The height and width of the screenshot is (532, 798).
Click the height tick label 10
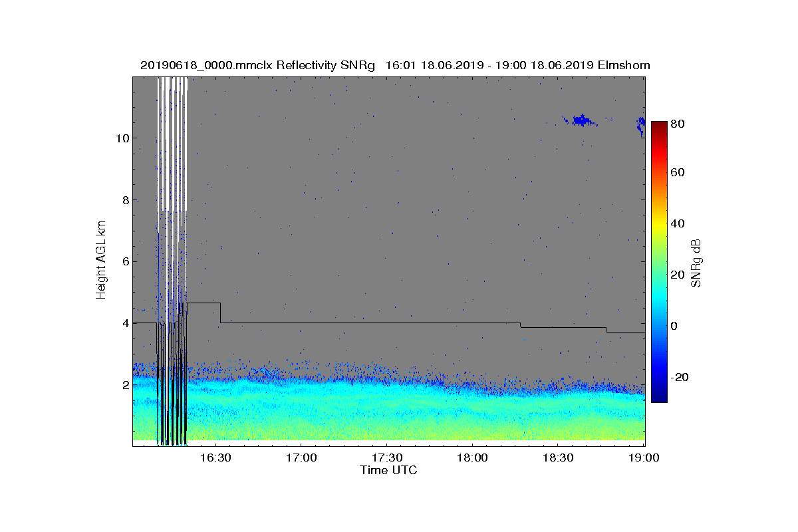click(x=121, y=138)
